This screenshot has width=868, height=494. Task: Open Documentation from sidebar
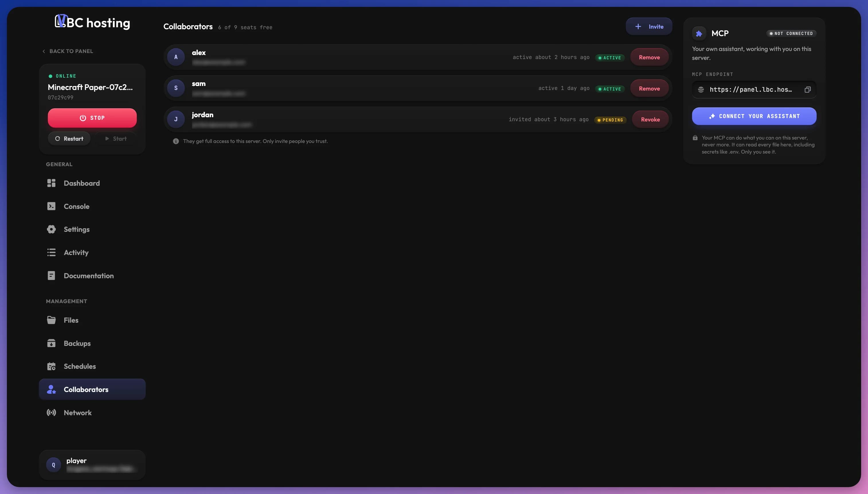tap(92, 275)
